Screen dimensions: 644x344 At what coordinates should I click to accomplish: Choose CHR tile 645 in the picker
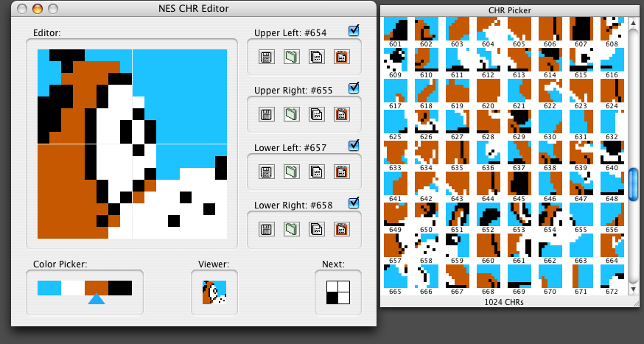point(519,183)
